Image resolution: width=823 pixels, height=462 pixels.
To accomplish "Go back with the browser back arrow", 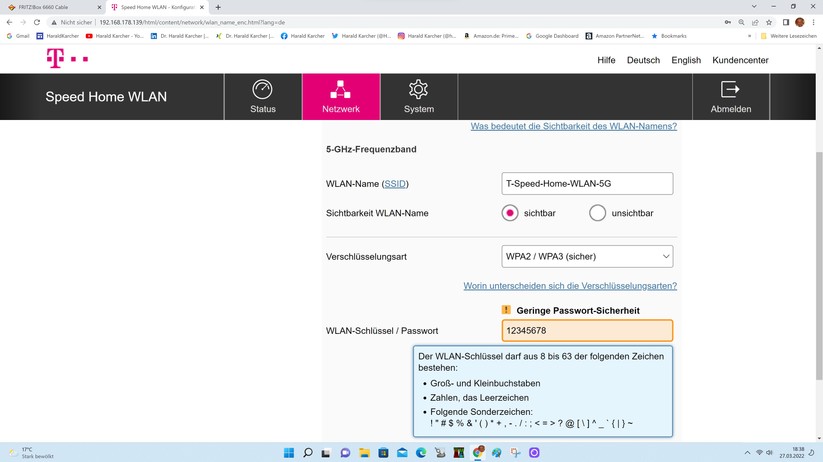I will click(x=9, y=22).
